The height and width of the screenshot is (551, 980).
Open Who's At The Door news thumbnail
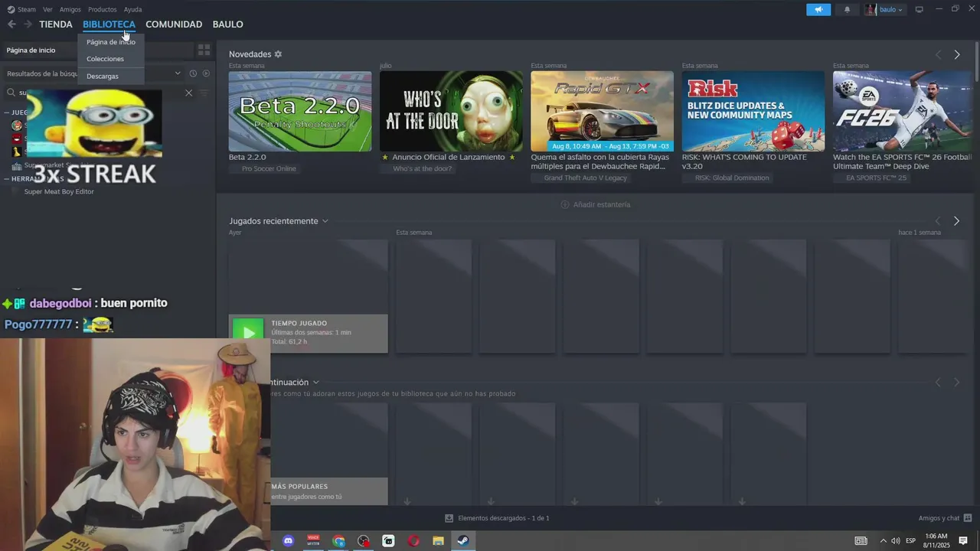[451, 111]
